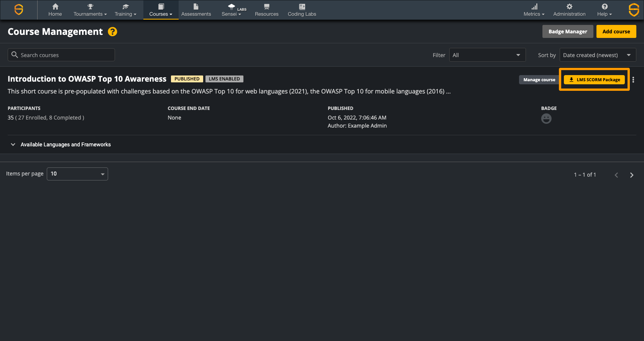Open the Training menu

(x=125, y=10)
